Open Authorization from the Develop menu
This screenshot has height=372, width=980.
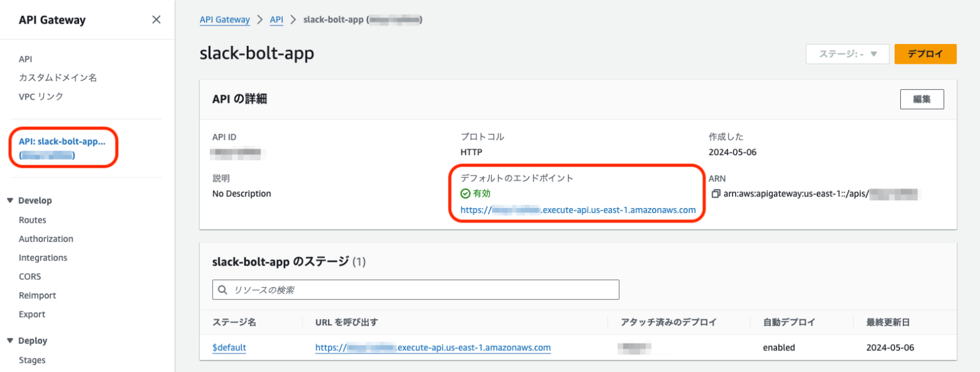45,239
